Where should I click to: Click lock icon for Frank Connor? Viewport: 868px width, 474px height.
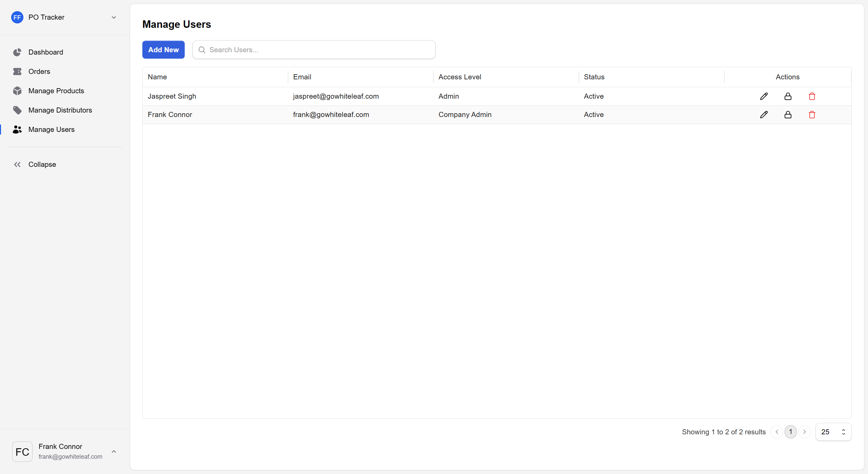[788, 115]
